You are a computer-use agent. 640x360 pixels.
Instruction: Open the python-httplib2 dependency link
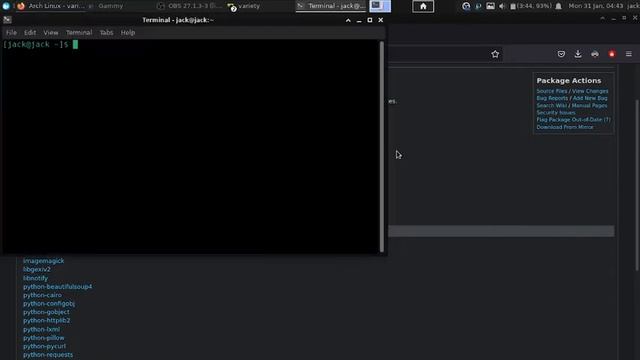coord(47,320)
